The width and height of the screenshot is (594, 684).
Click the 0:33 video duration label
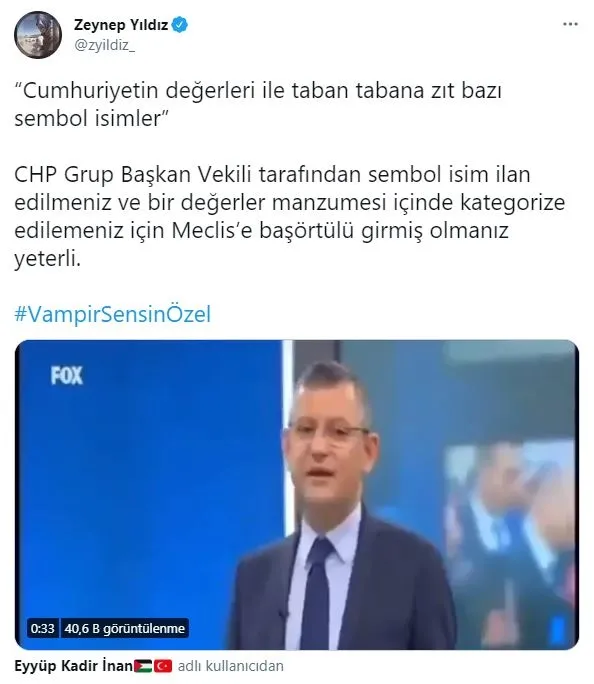[x=42, y=628]
